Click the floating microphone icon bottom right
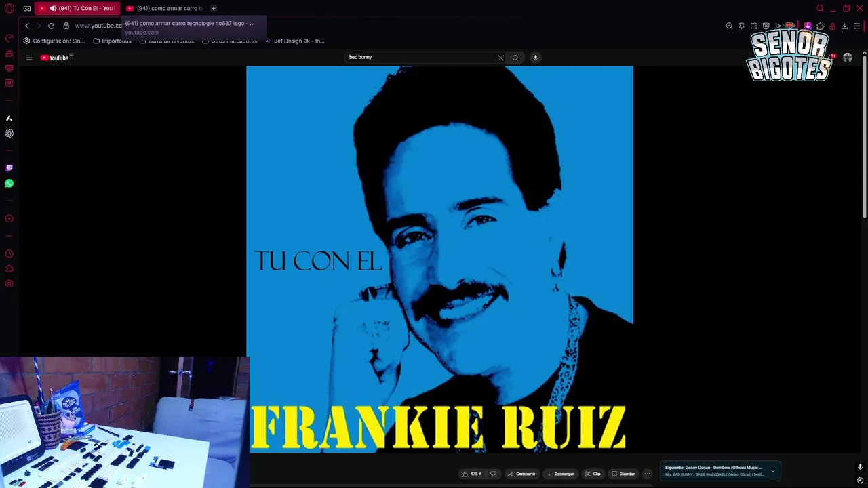 point(860,467)
